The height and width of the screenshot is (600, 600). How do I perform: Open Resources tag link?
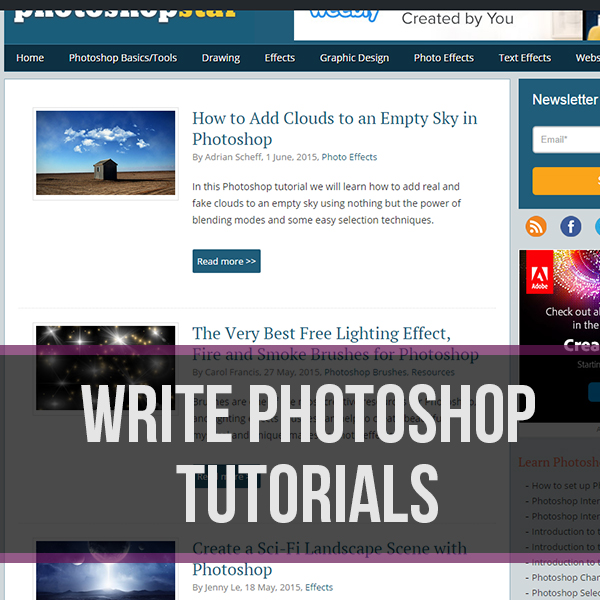433,372
